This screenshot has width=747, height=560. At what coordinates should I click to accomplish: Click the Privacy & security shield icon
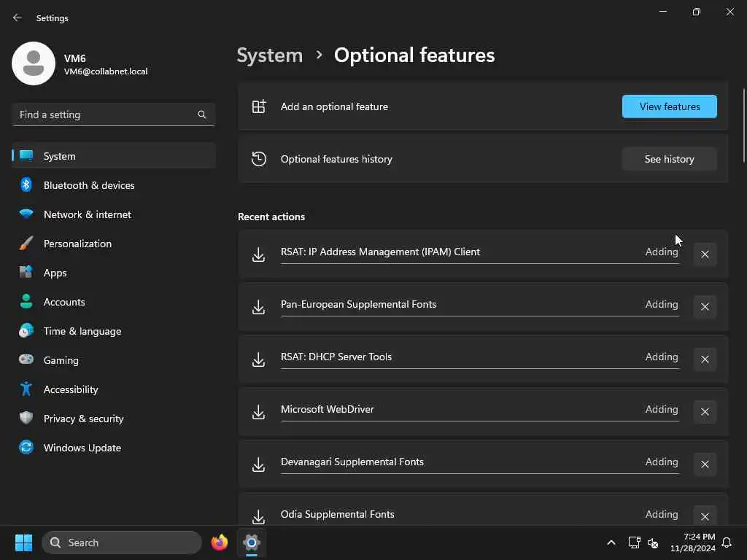26,419
